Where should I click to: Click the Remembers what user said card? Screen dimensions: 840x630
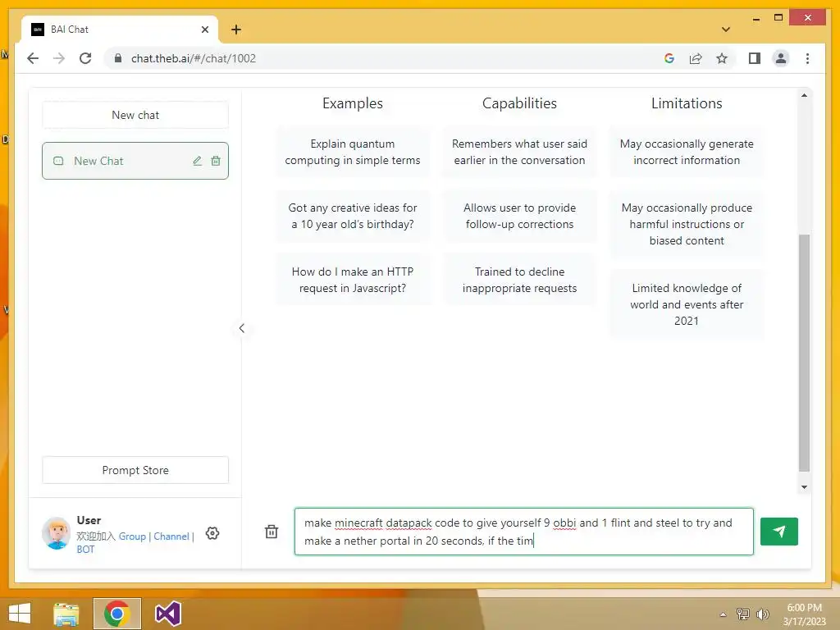tap(519, 152)
